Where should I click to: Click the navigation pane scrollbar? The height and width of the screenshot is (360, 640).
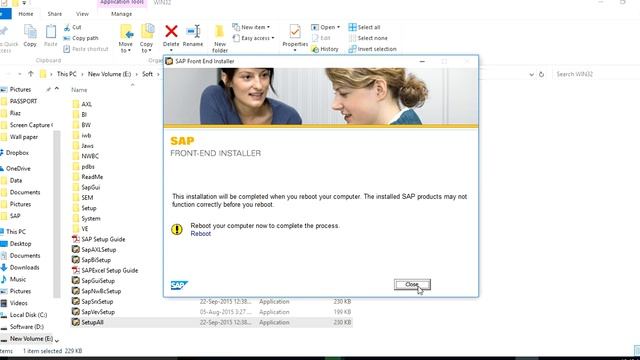pos(57,214)
